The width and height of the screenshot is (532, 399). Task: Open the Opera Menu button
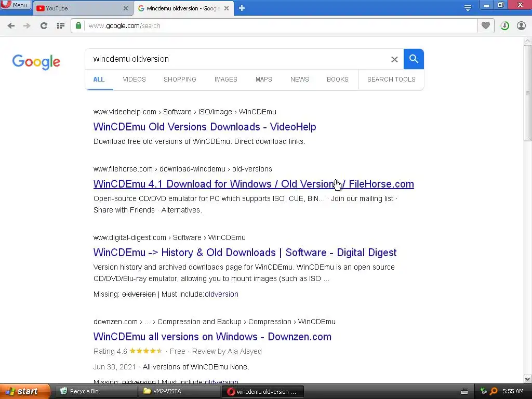(16, 5)
